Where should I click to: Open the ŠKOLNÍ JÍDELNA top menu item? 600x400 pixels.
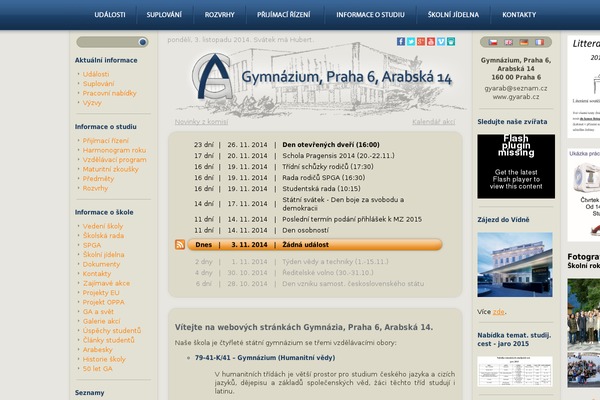pyautogui.click(x=453, y=15)
